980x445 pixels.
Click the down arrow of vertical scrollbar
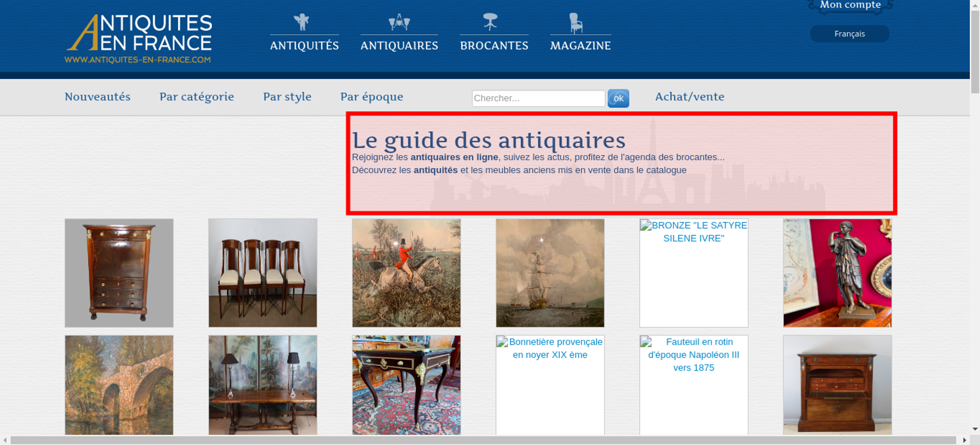click(x=975, y=429)
